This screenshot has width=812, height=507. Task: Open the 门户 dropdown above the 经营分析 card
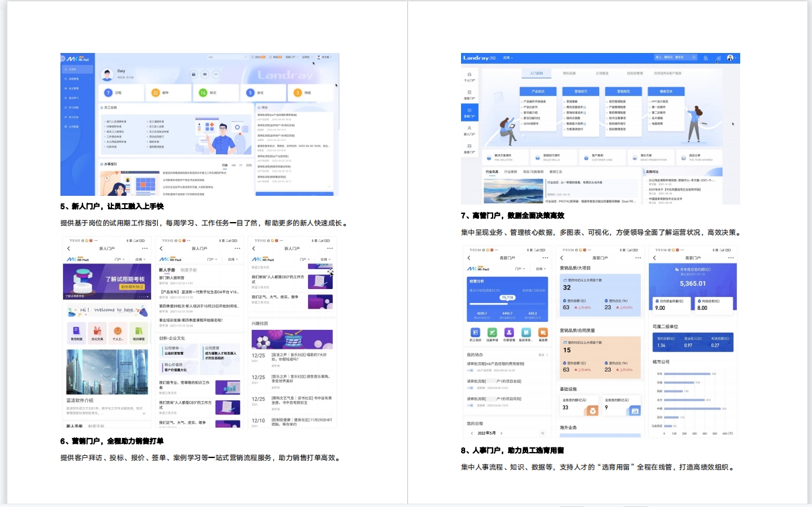(519, 268)
